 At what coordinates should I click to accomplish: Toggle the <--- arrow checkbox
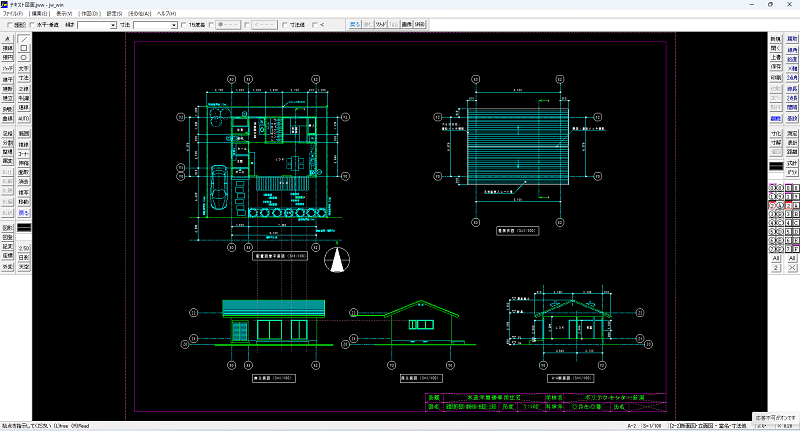247,24
